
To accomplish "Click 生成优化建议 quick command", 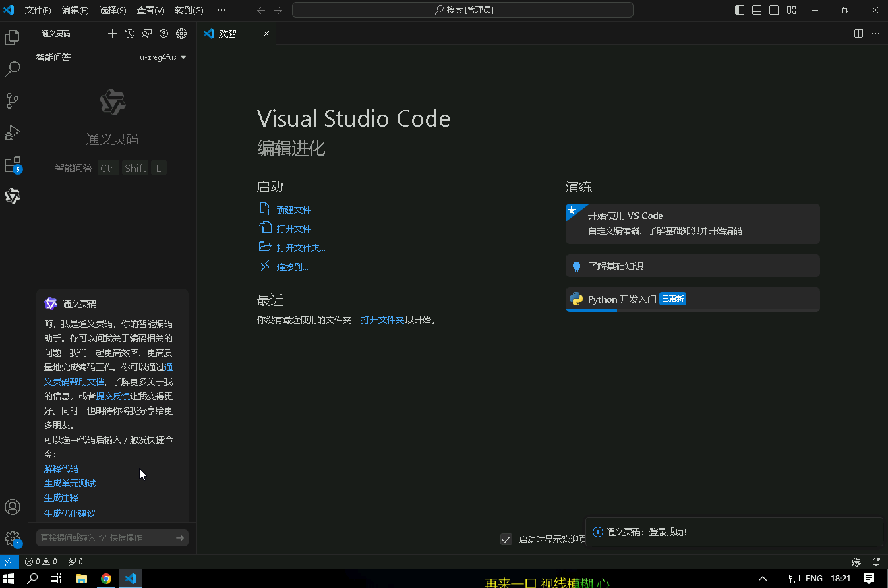I will coord(70,514).
